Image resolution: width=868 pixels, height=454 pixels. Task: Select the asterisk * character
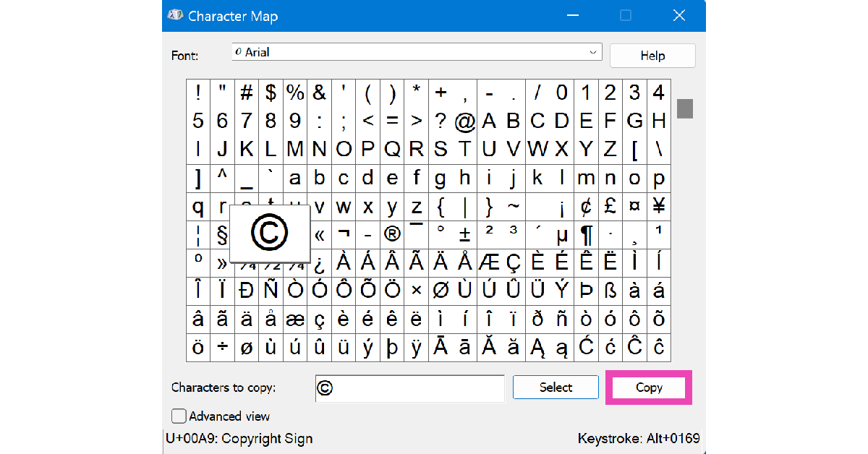(417, 93)
